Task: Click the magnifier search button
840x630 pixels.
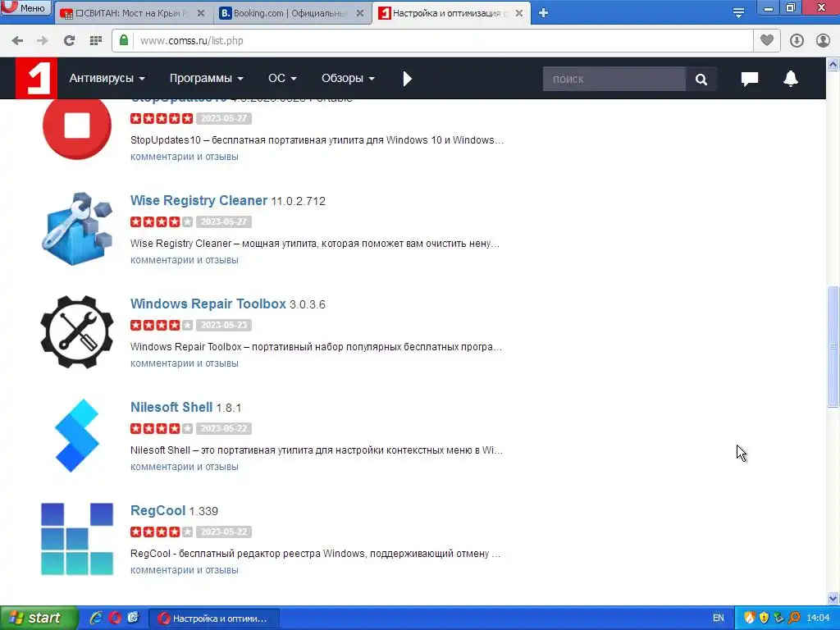Action: [701, 80]
